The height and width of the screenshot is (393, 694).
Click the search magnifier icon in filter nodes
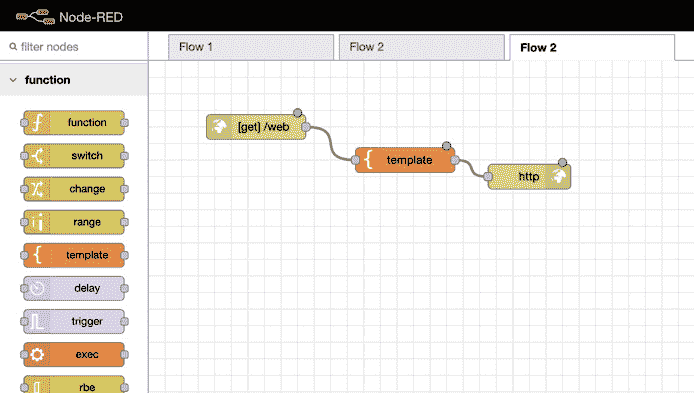click(x=13, y=46)
